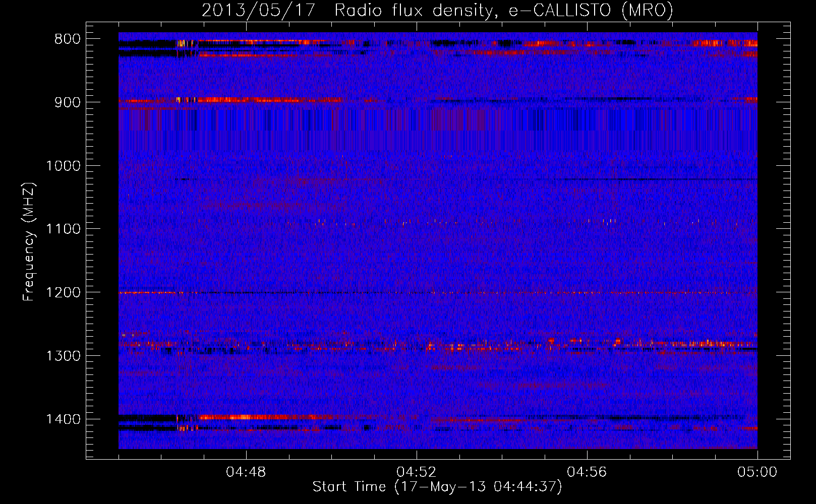This screenshot has width=816, height=504.
Task: Select the 1200 frequency tick label
Action: 63,293
